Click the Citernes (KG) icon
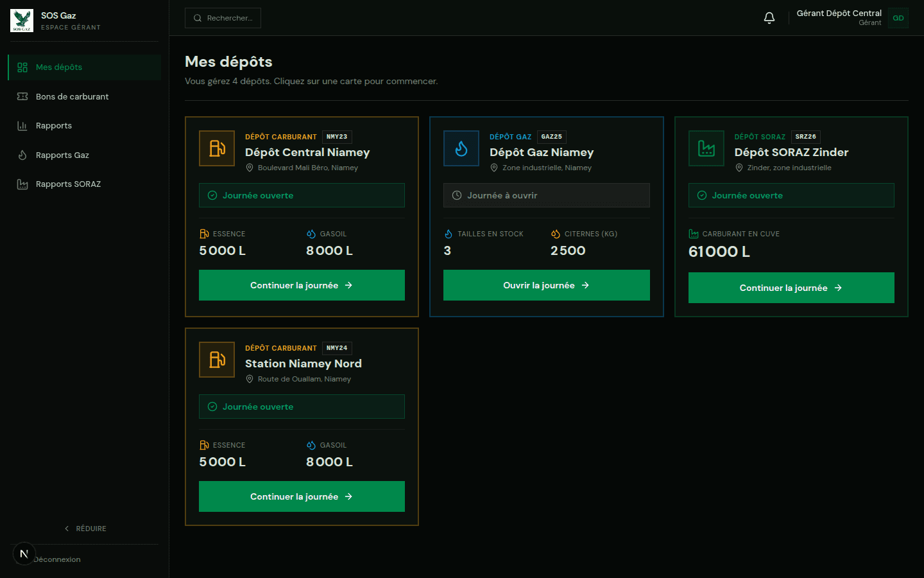Image resolution: width=924 pixels, height=578 pixels. [x=556, y=234]
